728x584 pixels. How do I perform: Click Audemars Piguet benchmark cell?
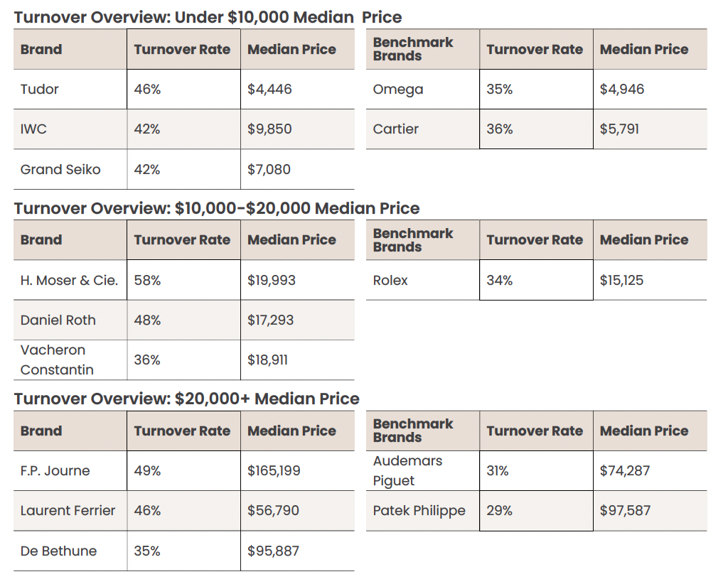(407, 471)
